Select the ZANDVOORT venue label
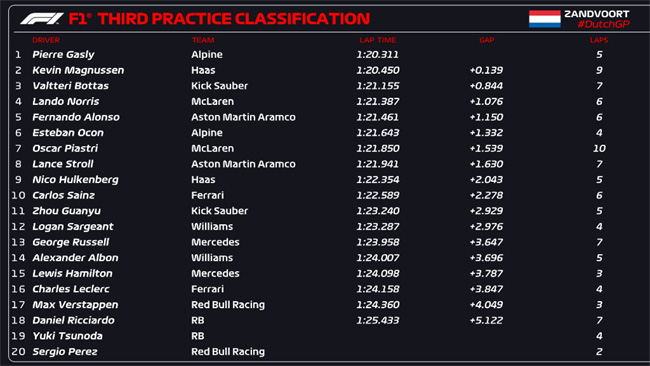650x366 pixels. point(597,14)
